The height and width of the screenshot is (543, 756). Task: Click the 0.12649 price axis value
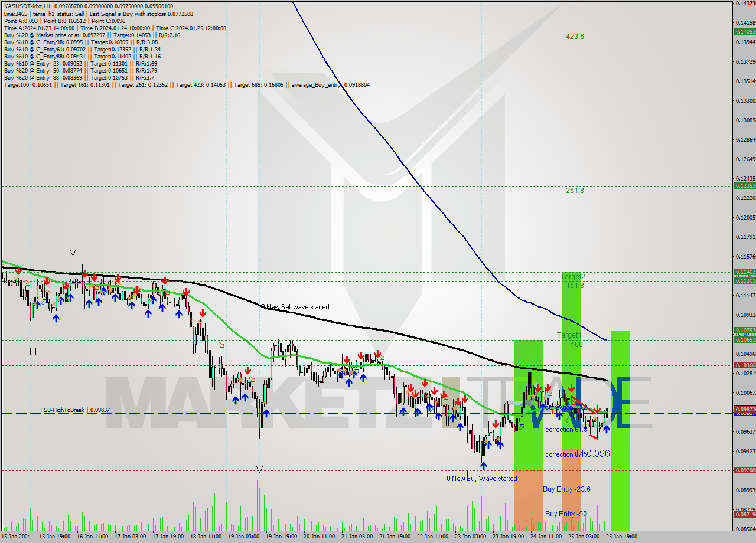tap(745, 159)
